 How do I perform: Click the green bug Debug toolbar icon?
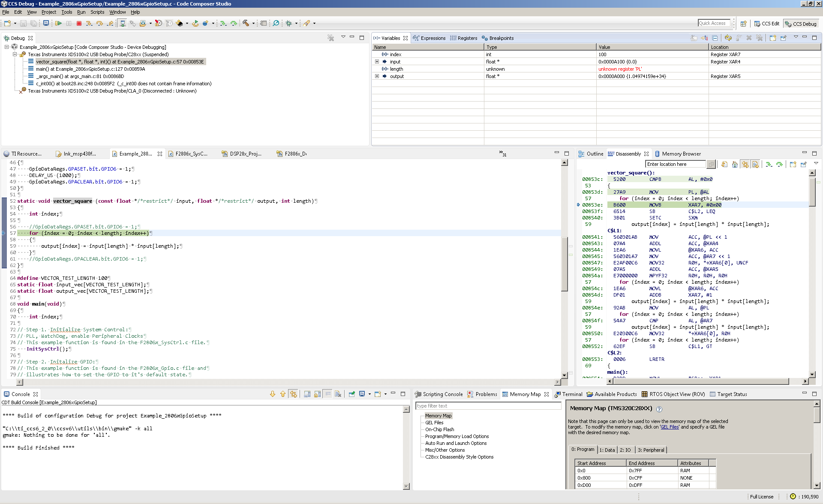pos(288,24)
